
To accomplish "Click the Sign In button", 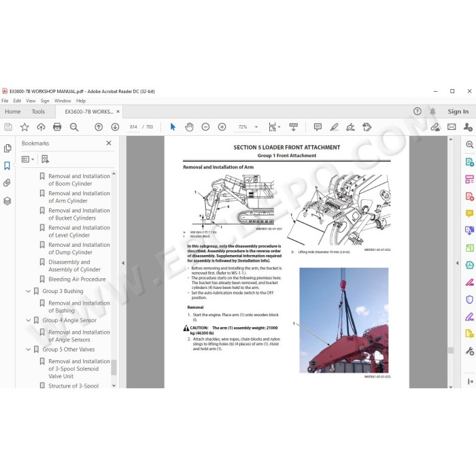I will tap(458, 112).
